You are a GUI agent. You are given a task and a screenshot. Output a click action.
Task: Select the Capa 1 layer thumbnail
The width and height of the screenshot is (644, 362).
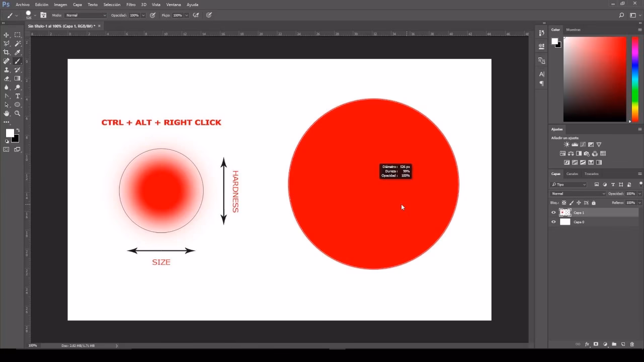[565, 212]
